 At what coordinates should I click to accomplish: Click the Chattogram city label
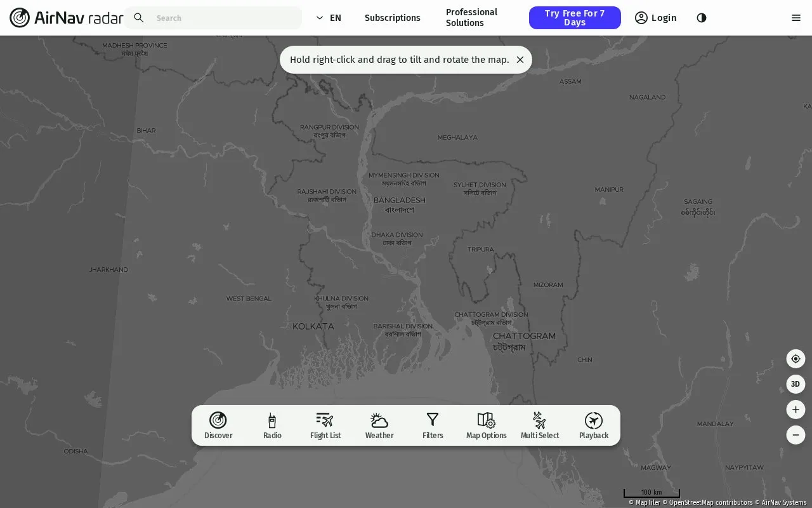(524, 341)
